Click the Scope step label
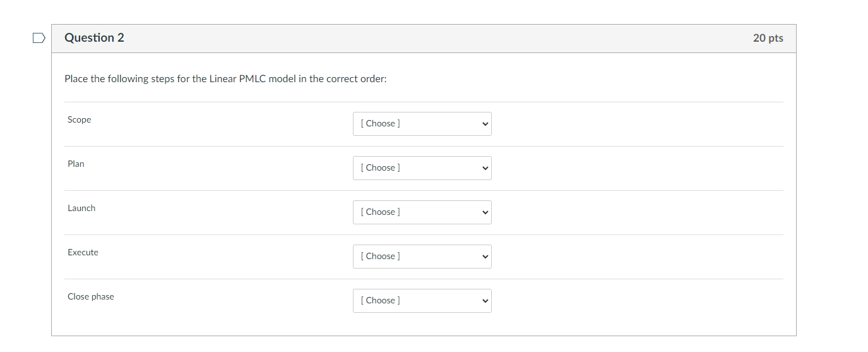This screenshot has height=352, width=868. [80, 120]
